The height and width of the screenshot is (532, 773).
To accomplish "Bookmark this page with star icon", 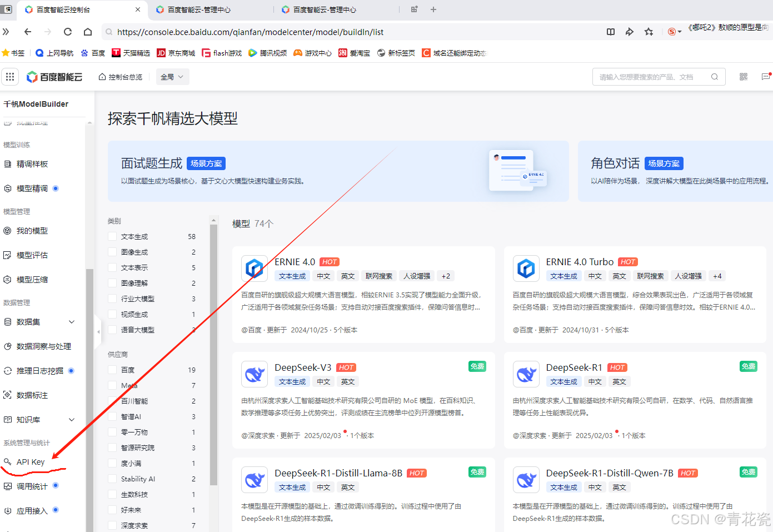I will pyautogui.click(x=649, y=32).
